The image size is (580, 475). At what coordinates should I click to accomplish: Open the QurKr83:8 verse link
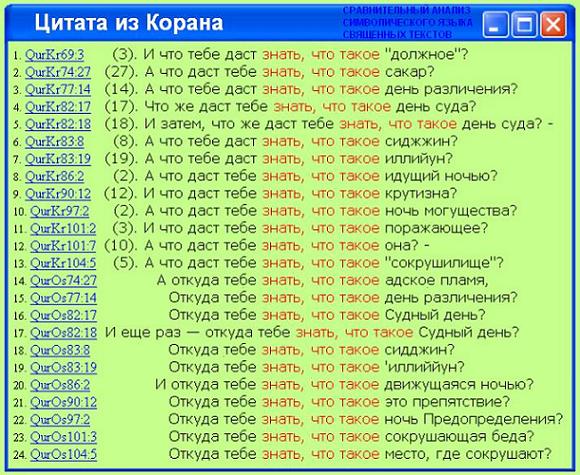click(54, 142)
